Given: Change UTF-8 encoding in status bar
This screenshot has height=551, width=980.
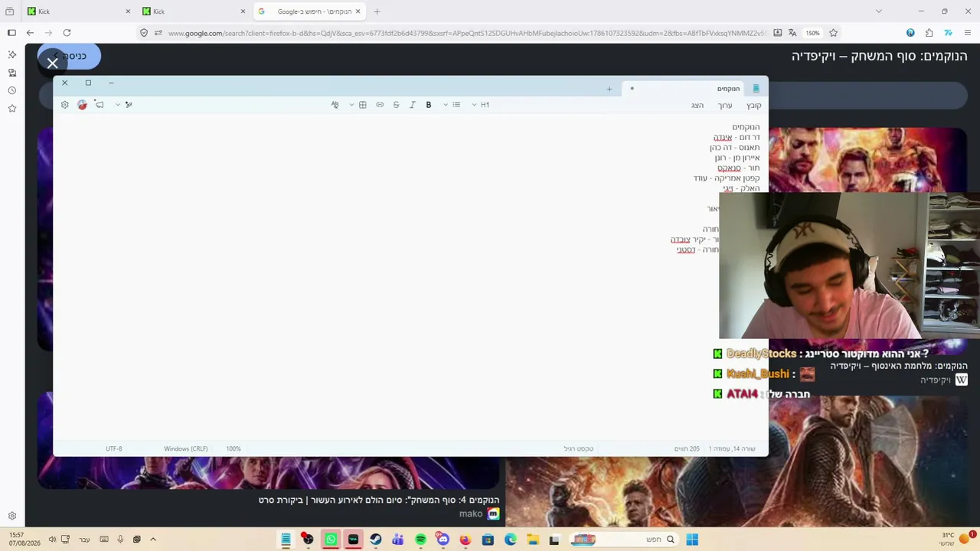Looking at the screenshot, I should (114, 448).
